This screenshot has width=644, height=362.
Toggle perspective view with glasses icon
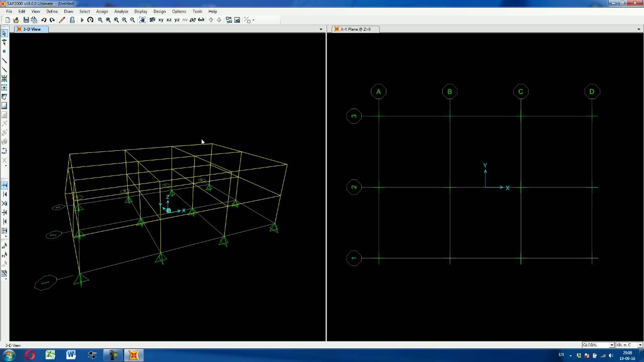[x=201, y=20]
